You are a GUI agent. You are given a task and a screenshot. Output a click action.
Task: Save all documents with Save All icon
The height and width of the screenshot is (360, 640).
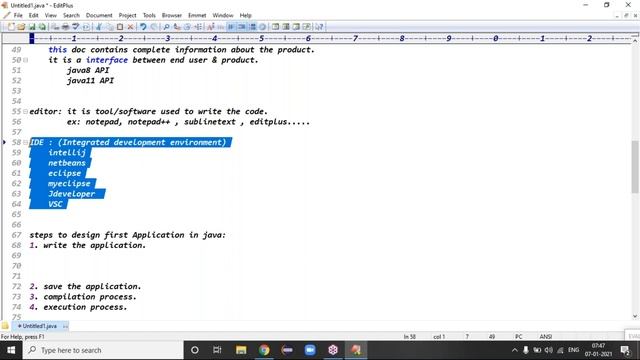coord(42,27)
